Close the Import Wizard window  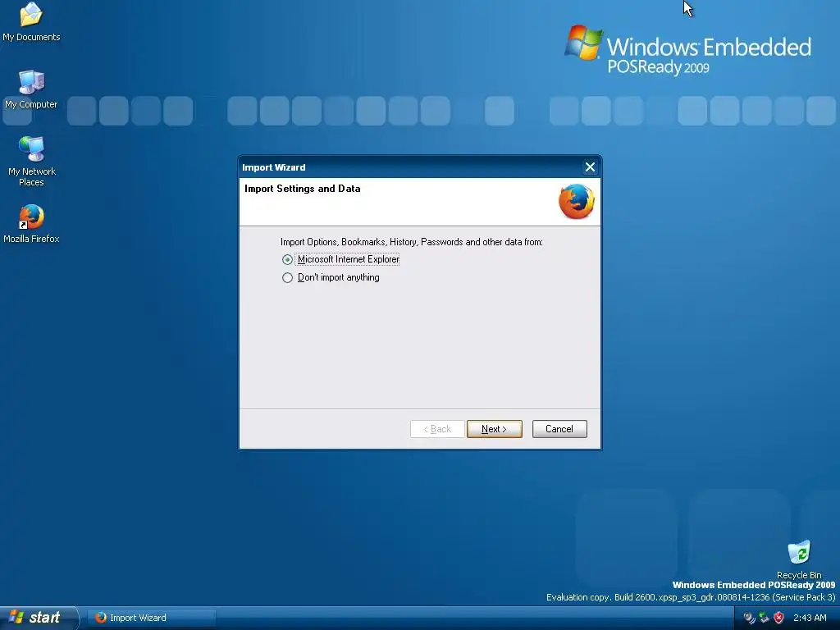[590, 167]
